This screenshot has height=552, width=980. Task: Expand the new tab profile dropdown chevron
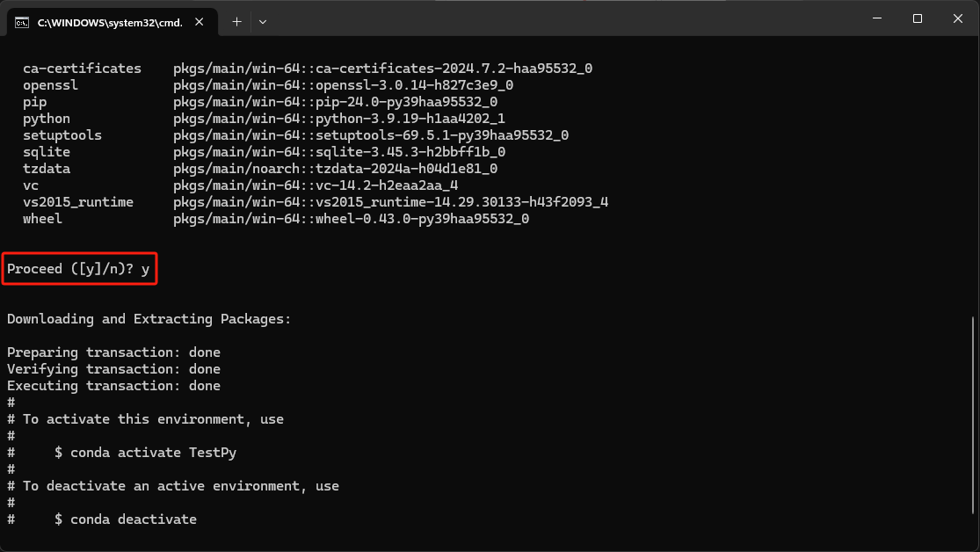click(x=263, y=21)
